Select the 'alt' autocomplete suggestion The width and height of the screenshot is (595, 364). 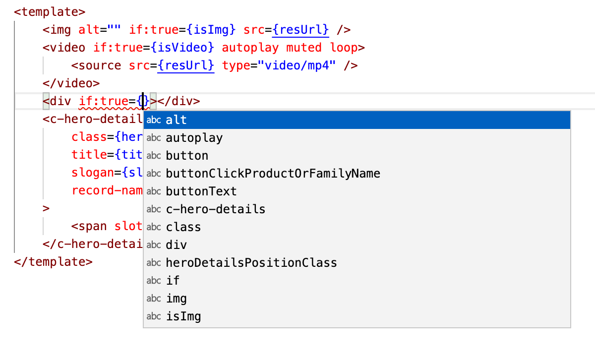(357, 120)
